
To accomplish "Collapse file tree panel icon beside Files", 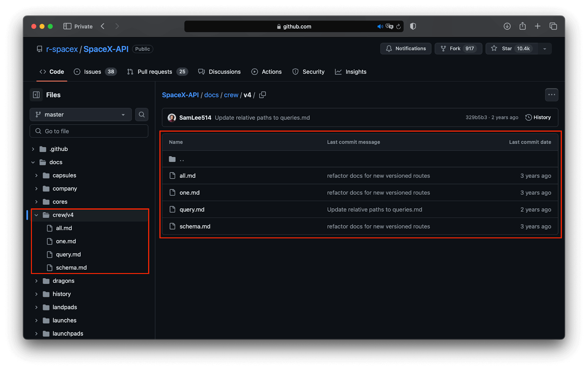I will point(36,95).
